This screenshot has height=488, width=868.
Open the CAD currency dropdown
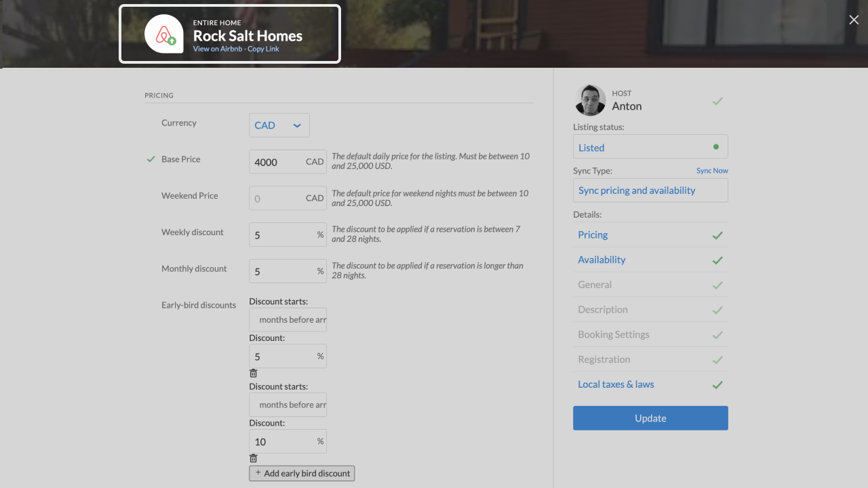tap(279, 125)
